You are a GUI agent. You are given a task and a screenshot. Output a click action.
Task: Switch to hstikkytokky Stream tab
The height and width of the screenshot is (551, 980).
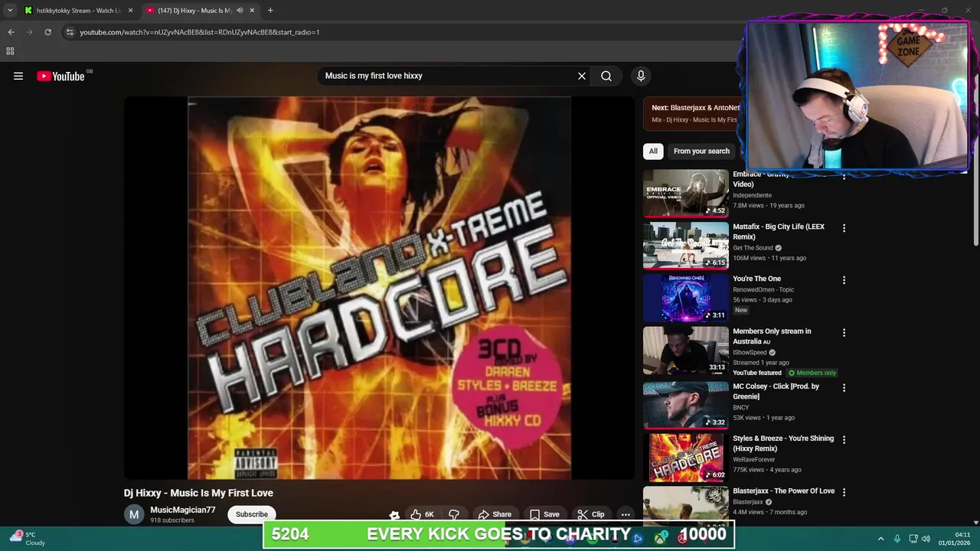78,11
